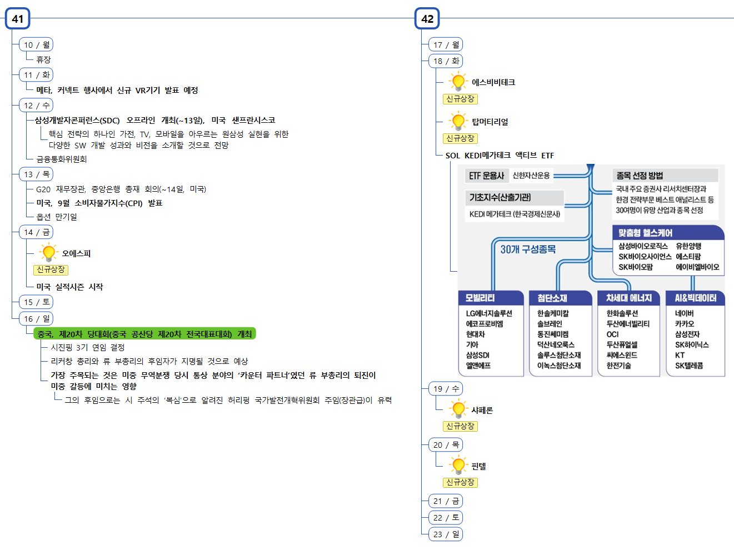Screen dimensions: 734x560
Task: Click the 휴장 entry
Action: click(43, 59)
